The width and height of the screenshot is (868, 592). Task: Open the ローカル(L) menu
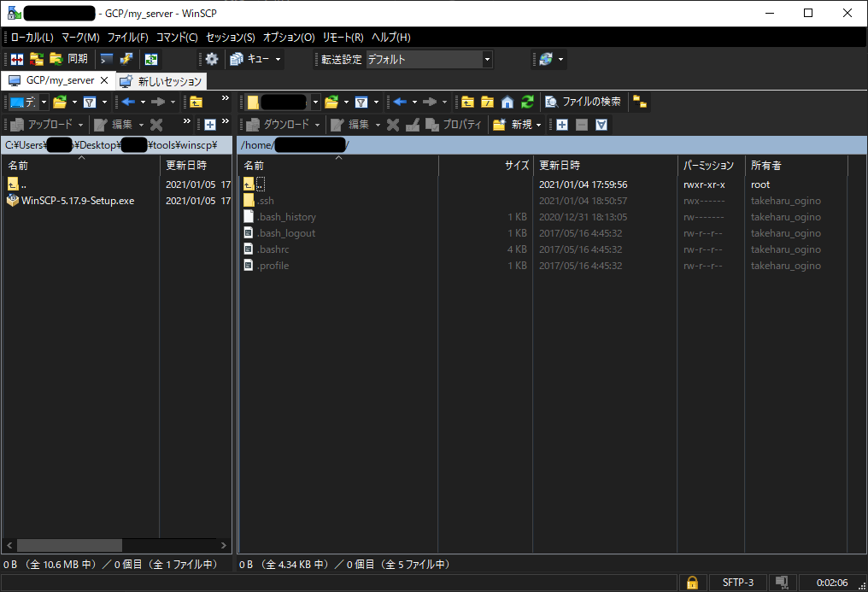click(32, 37)
